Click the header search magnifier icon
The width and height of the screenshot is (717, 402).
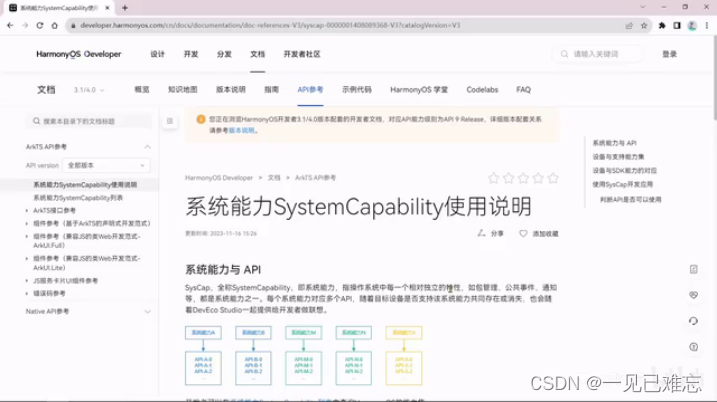click(x=564, y=54)
